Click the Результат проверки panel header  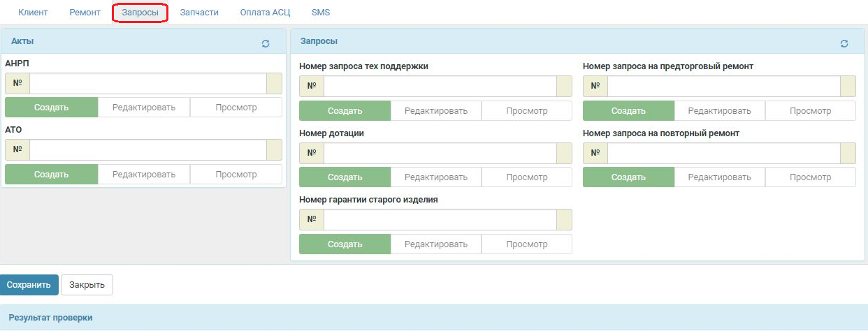434,318
